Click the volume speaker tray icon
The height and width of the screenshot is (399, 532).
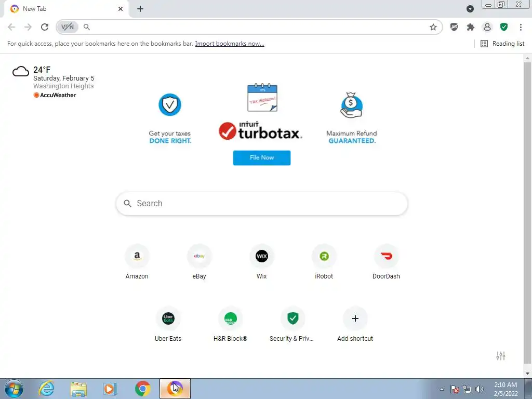tap(480, 389)
